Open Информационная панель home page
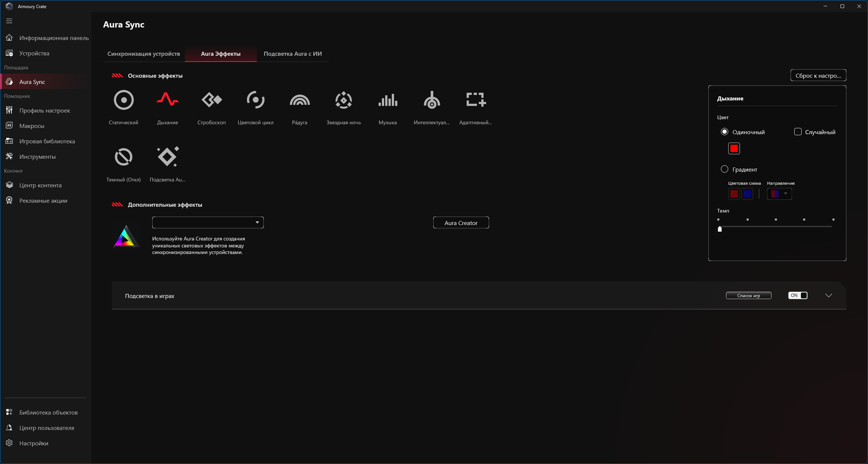The width and height of the screenshot is (868, 464). coord(46,38)
